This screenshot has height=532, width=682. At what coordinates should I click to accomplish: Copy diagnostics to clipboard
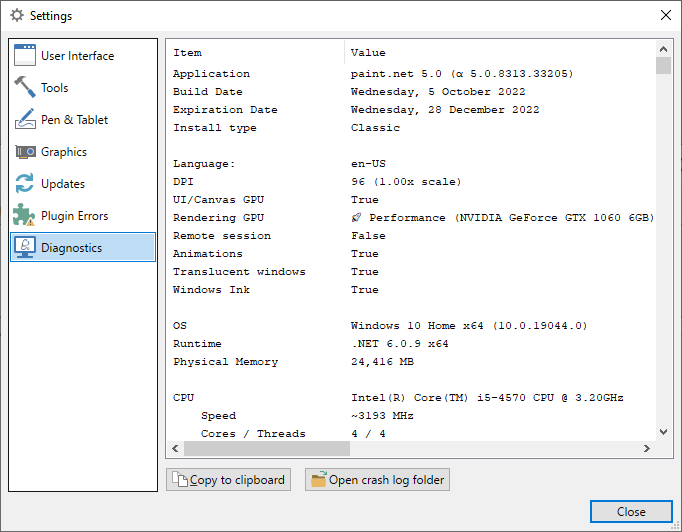(228, 479)
